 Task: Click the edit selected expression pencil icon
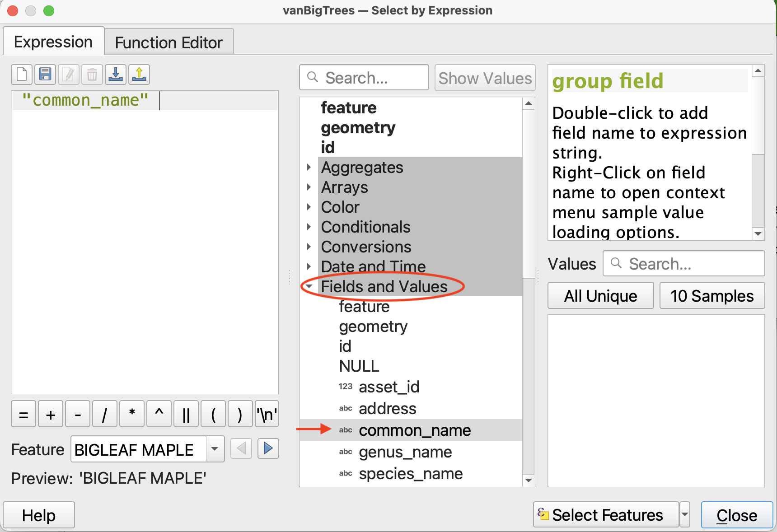69,75
